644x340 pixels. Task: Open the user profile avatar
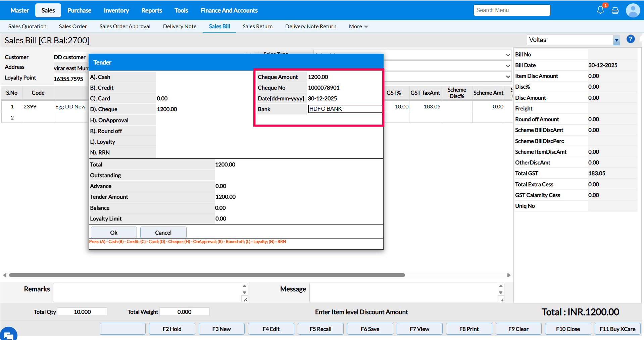click(633, 10)
